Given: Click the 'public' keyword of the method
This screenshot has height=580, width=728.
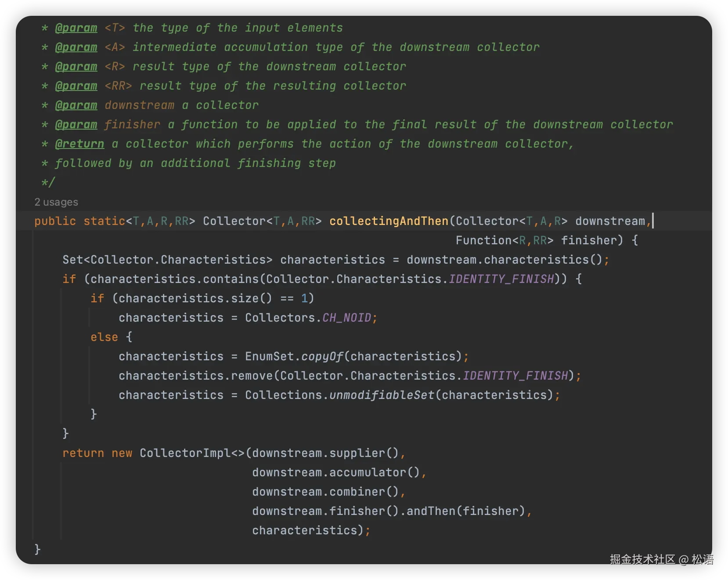Looking at the screenshot, I should 55,221.
